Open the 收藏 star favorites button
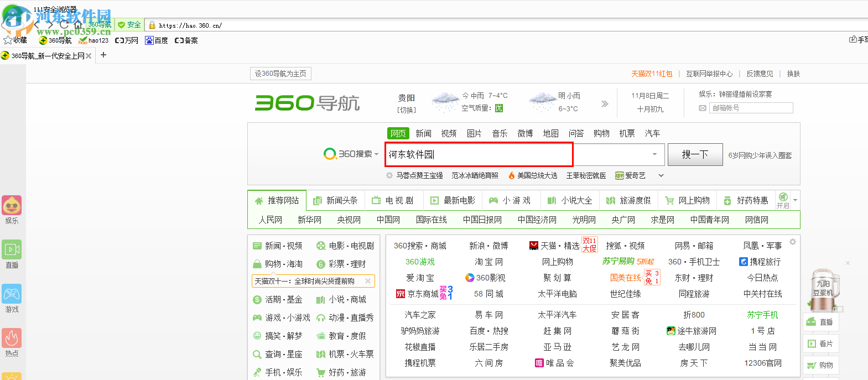 [15, 40]
